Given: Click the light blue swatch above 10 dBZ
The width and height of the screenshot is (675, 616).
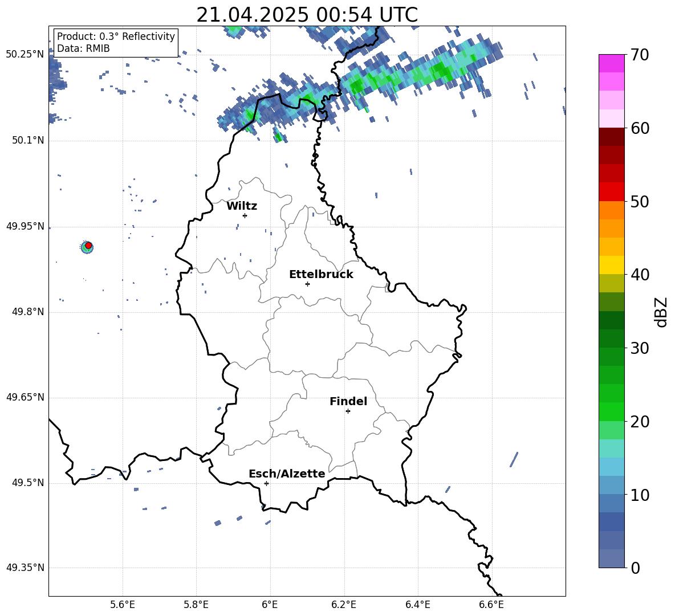Looking at the screenshot, I should tap(611, 485).
